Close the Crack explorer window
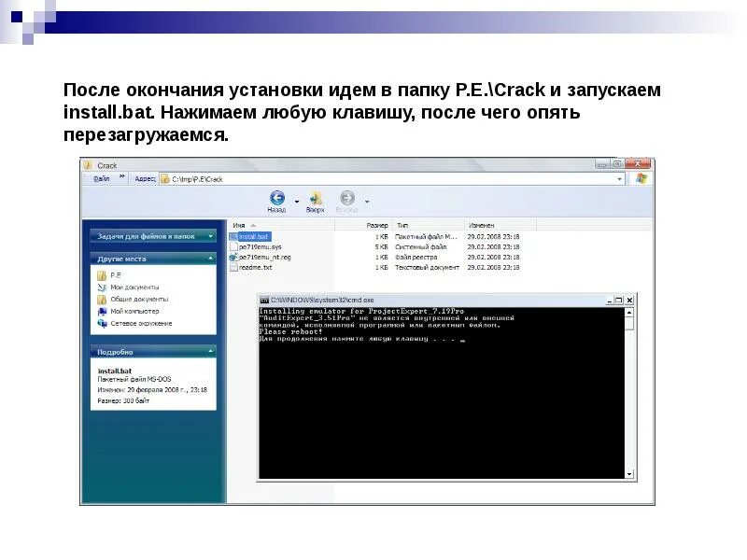 [x=638, y=164]
